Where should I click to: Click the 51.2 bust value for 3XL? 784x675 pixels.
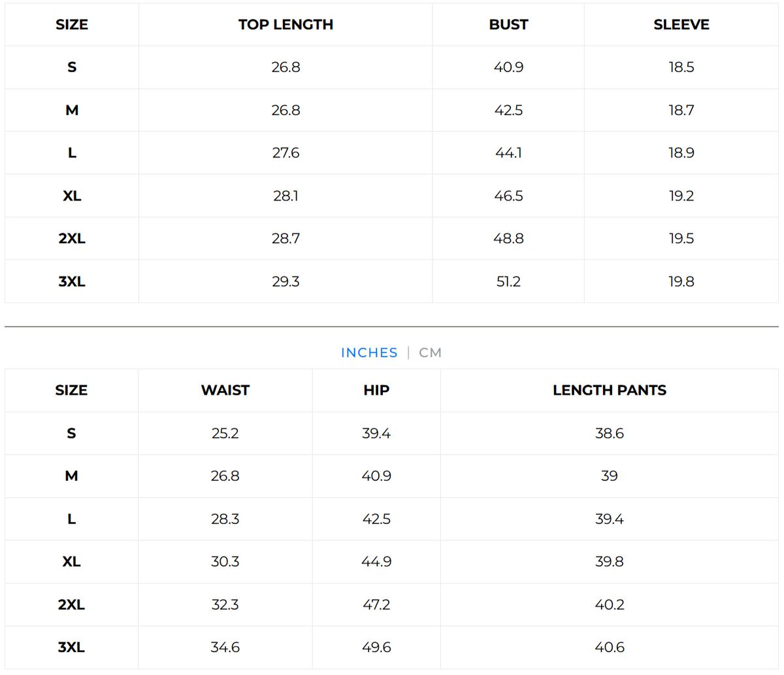(x=508, y=282)
